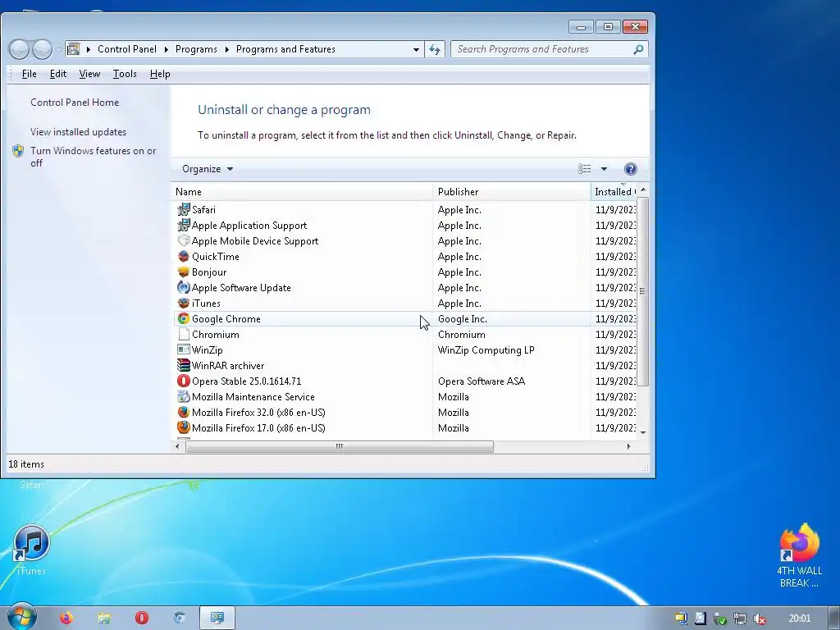Click the WinZip icon in the list
The height and width of the screenshot is (630, 840).
(184, 349)
